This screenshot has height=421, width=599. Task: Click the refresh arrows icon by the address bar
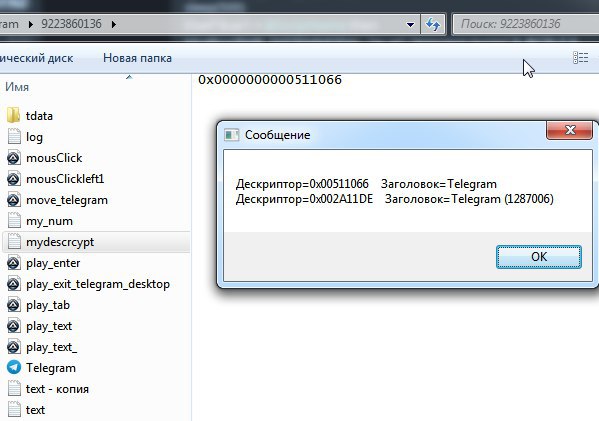(433, 24)
